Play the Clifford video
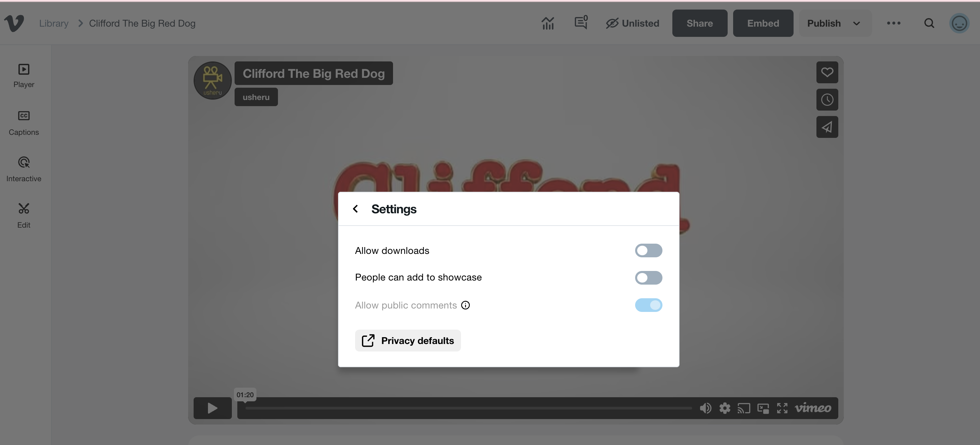 click(x=212, y=408)
